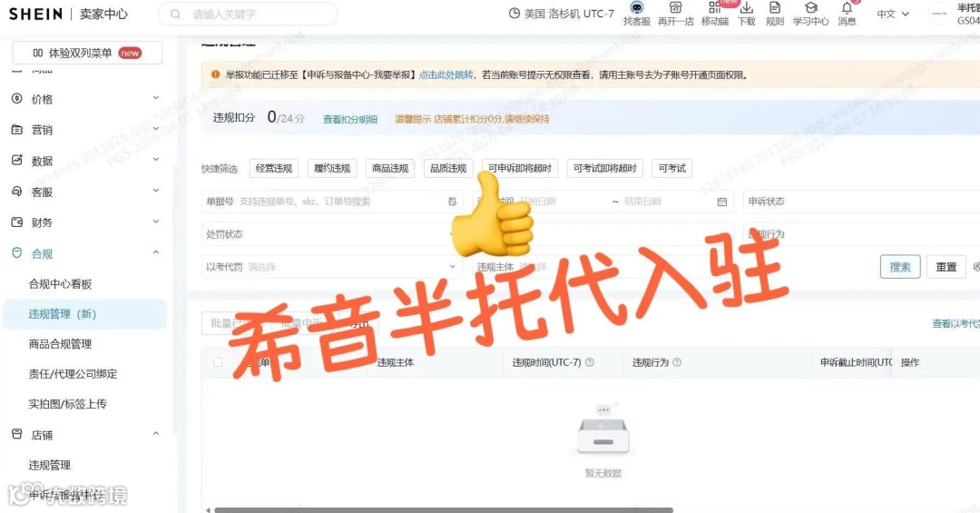Click the clock icon beside 美国 洛杉矶
Screen dimensions: 980x513
coord(514,13)
